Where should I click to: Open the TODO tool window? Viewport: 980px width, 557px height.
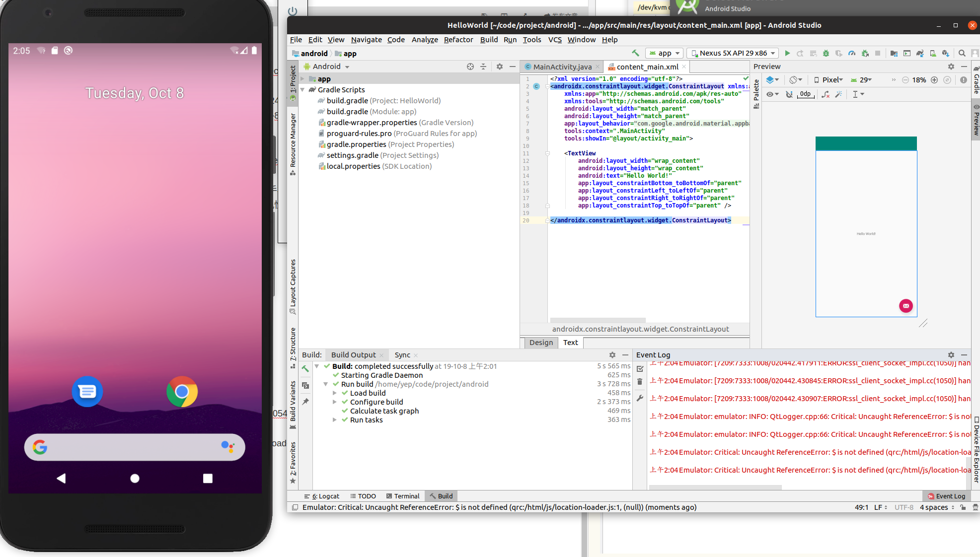363,496
